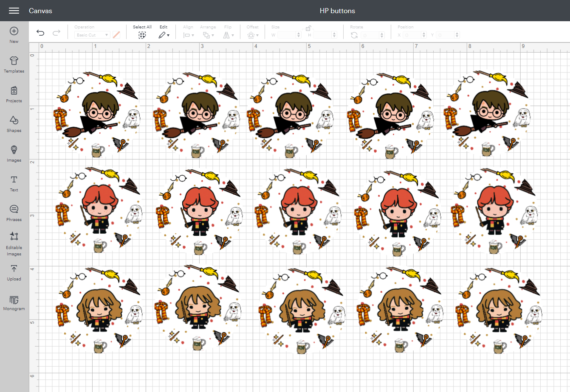The height and width of the screenshot is (392, 570).
Task: Add a Text object
Action: pos(14,184)
